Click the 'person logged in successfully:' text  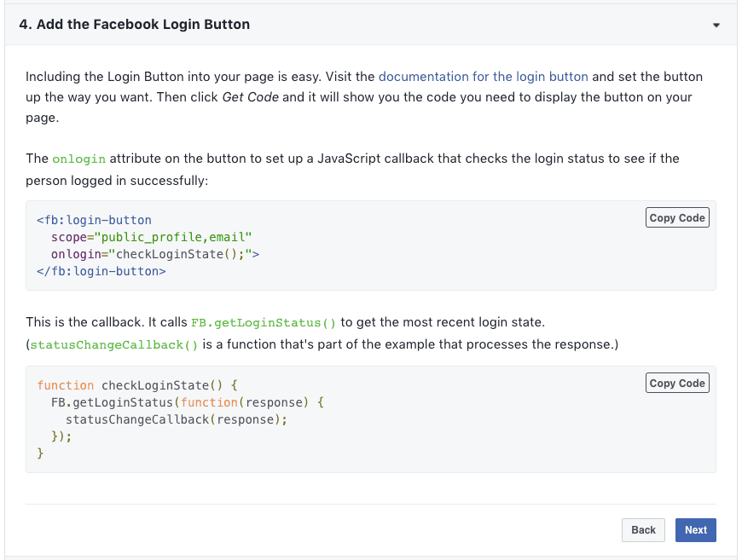point(117,181)
